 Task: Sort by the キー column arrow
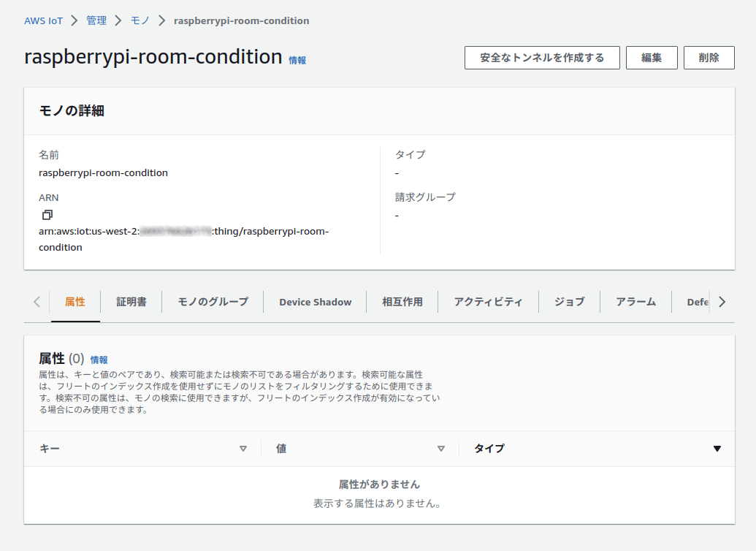243,449
